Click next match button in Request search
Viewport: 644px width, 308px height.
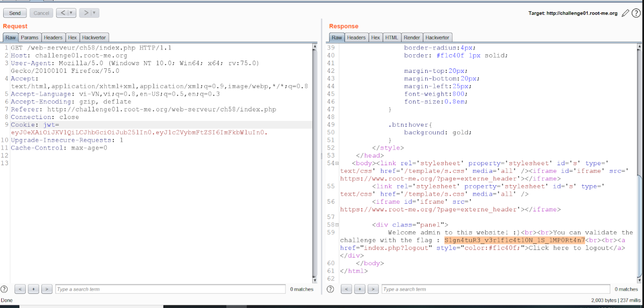[x=47, y=289]
